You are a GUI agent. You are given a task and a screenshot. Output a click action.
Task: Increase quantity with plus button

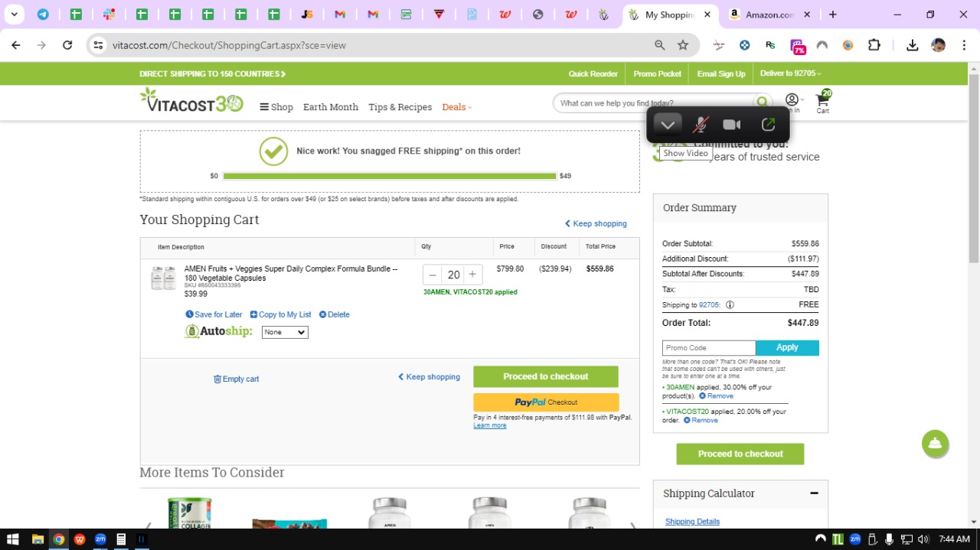tap(472, 275)
